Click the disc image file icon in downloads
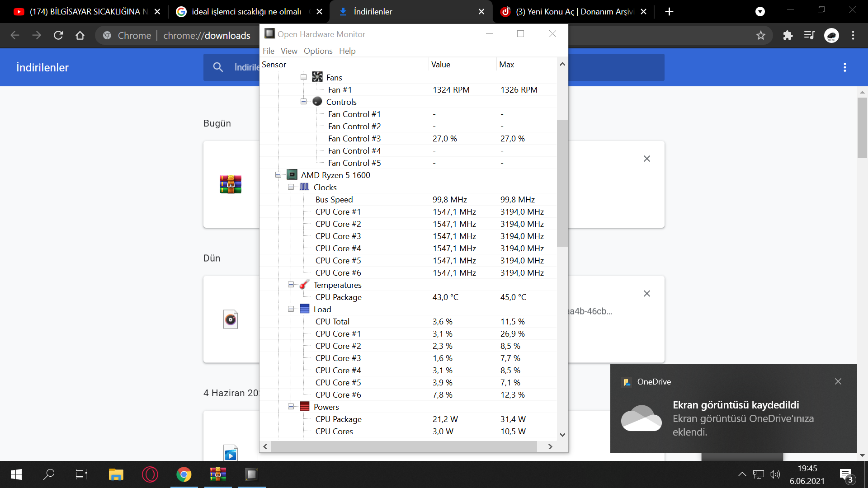 coord(231,319)
